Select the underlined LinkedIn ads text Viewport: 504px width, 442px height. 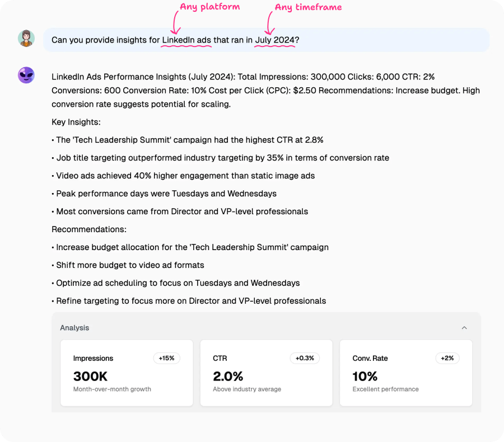186,40
